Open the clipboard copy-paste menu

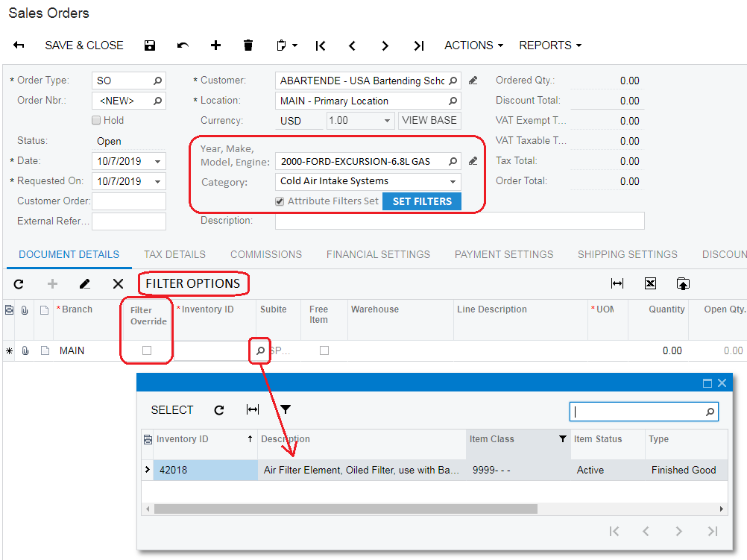tap(287, 45)
